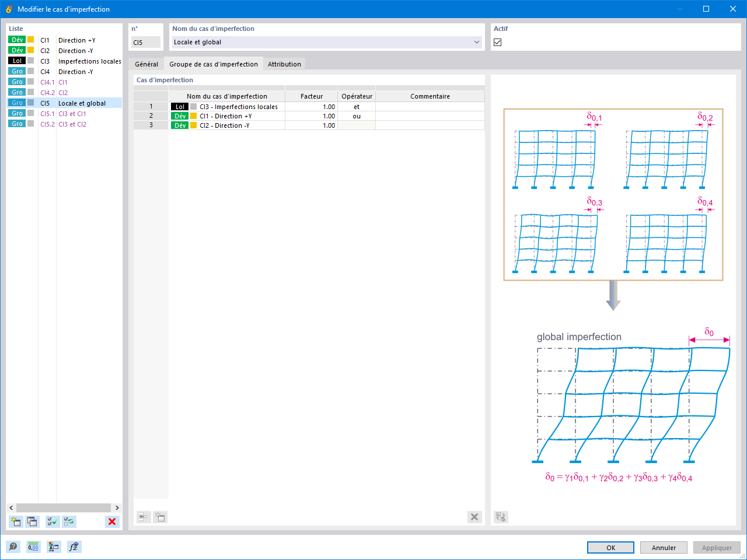This screenshot has height=560, width=747.
Task: Click operator cell 'ou' in row 2
Action: click(357, 116)
